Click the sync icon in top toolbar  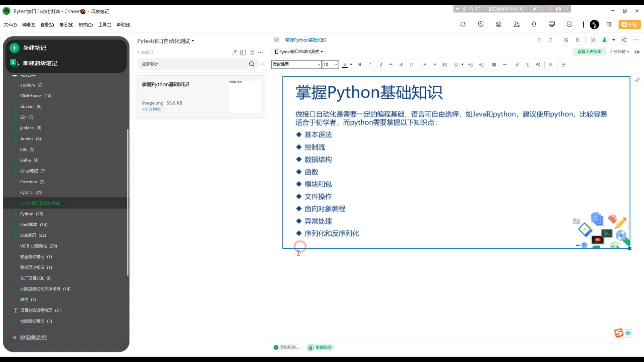463,24
